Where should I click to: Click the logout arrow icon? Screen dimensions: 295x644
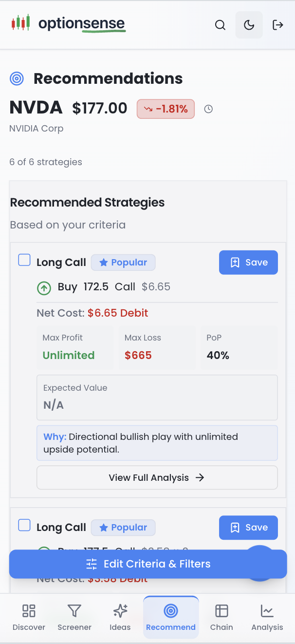click(x=278, y=25)
